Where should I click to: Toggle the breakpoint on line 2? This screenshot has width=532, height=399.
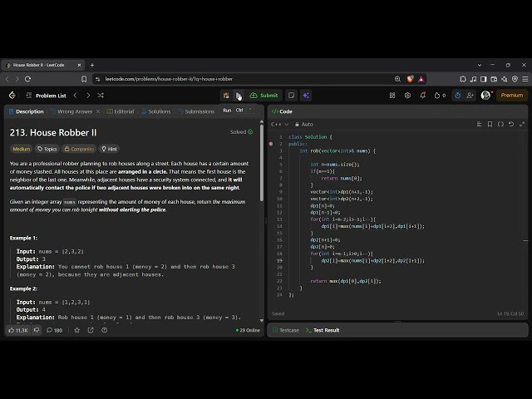tap(271, 144)
